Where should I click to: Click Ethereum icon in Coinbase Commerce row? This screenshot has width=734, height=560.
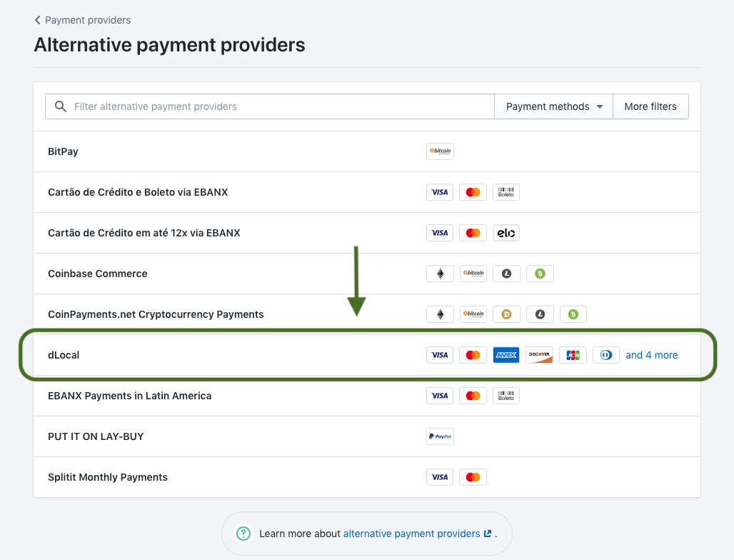(x=440, y=274)
